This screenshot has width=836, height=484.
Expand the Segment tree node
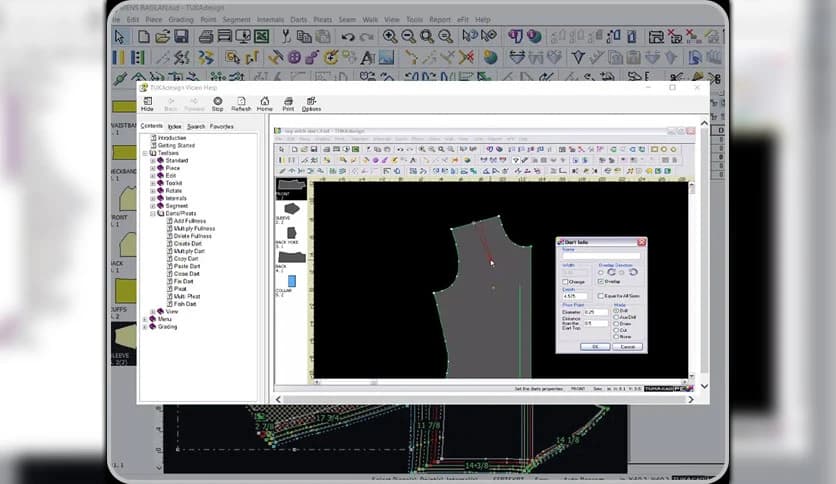click(x=153, y=206)
